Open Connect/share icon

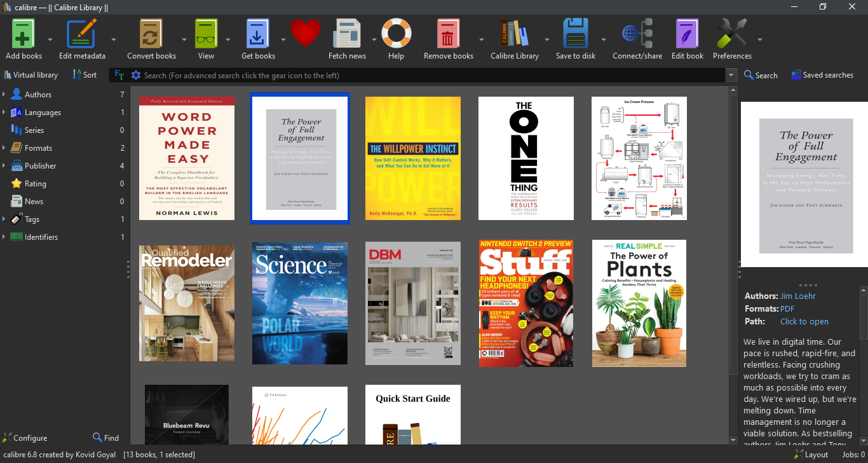pyautogui.click(x=637, y=32)
